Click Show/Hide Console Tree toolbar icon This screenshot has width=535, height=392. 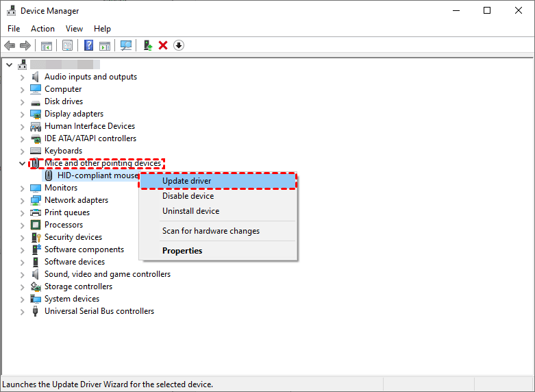[47, 45]
